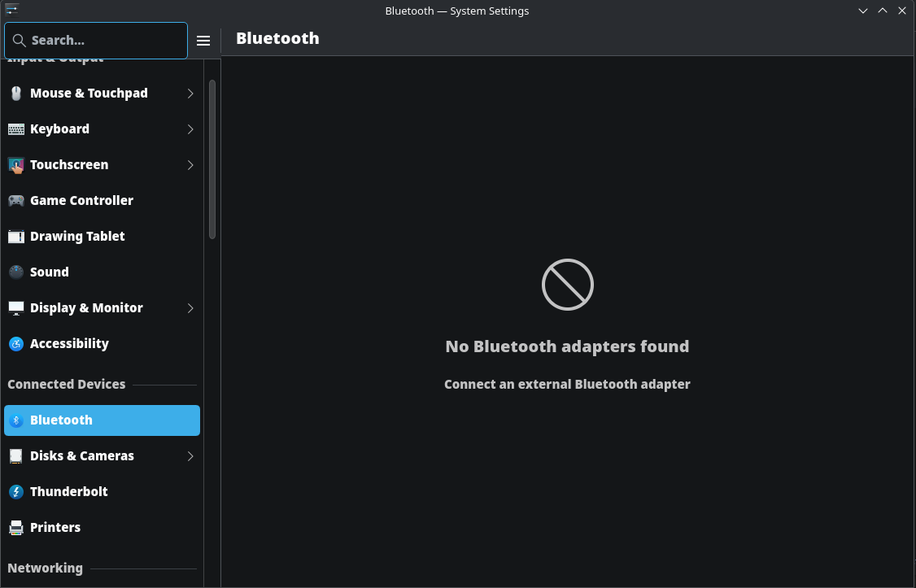The image size is (916, 588).
Task: Open Sound settings via its icon
Action: [x=16, y=272]
